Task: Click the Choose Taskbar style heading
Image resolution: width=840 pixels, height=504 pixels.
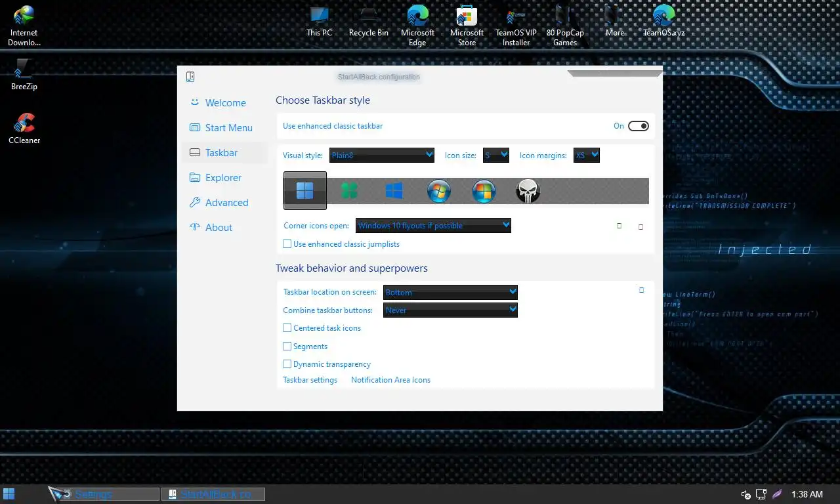Action: click(x=323, y=100)
